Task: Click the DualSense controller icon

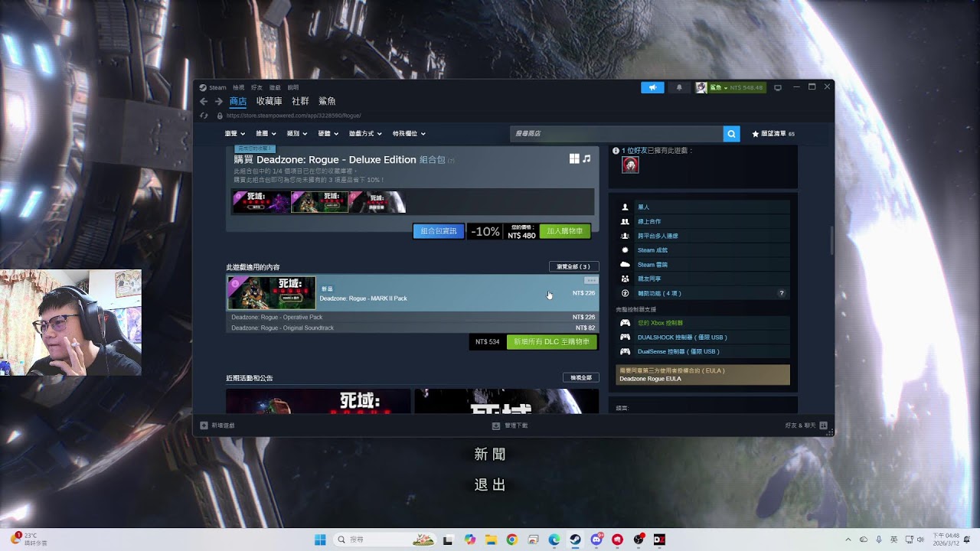Action: pyautogui.click(x=625, y=351)
